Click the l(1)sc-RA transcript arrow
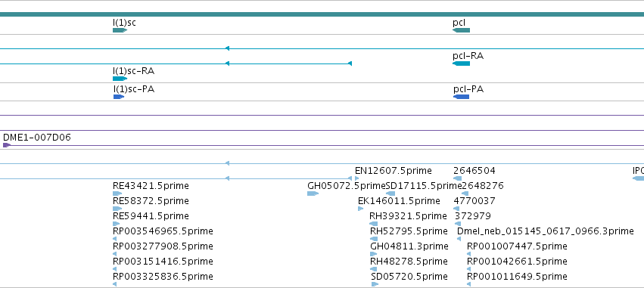 pos(120,79)
